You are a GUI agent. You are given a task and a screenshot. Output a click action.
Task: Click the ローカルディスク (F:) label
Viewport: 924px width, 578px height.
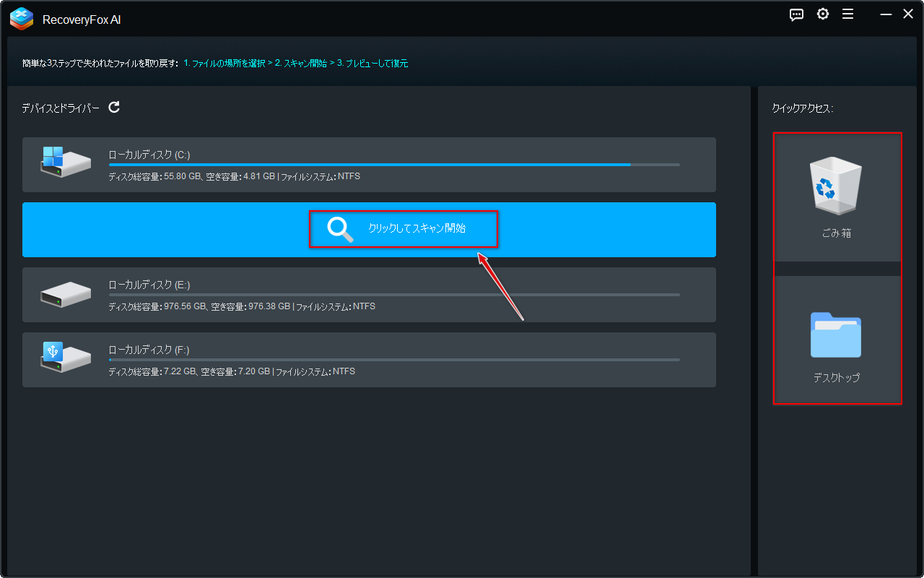(x=149, y=350)
